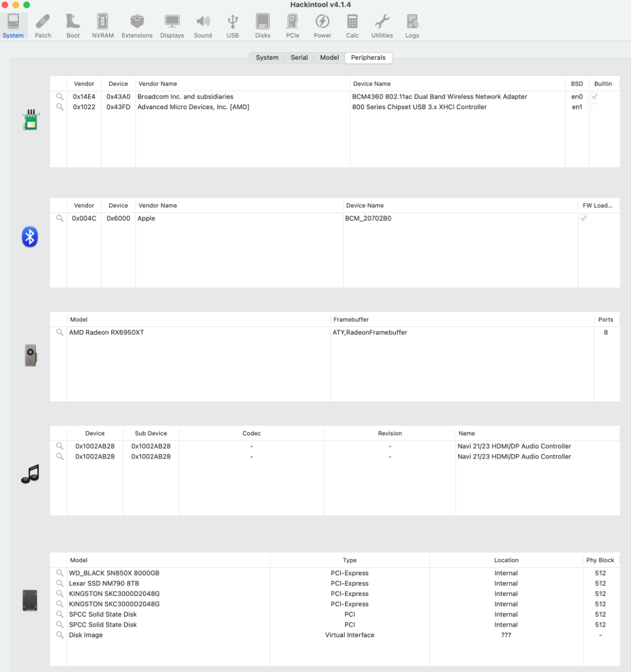This screenshot has width=631, height=672.
Task: Open the Extensions toolbar section
Action: tap(137, 26)
